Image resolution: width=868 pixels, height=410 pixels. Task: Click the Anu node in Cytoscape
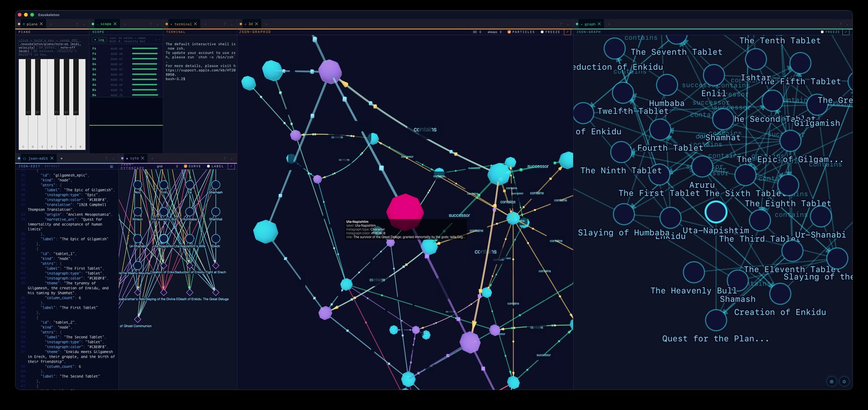[x=137, y=185]
